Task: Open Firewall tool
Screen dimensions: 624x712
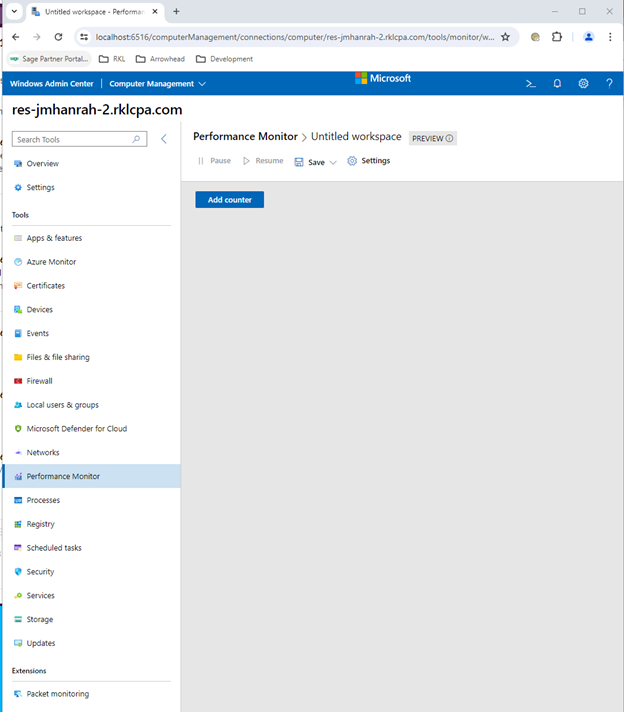Action: 92,381
